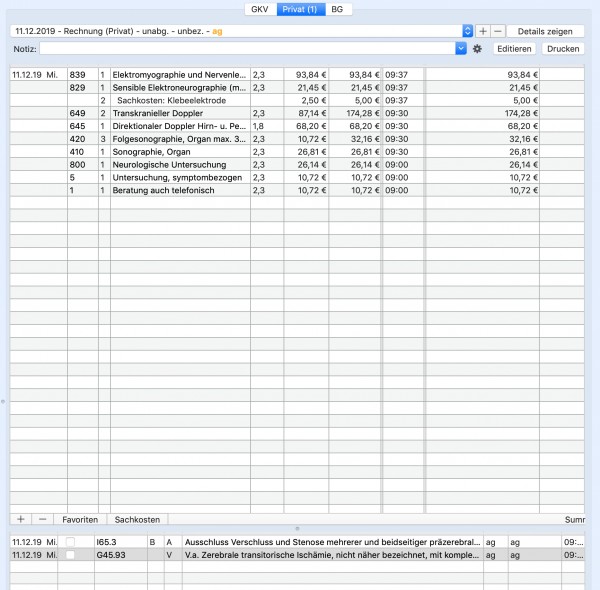Click the B marker in I65.3 row
600x590 pixels.
click(x=152, y=542)
